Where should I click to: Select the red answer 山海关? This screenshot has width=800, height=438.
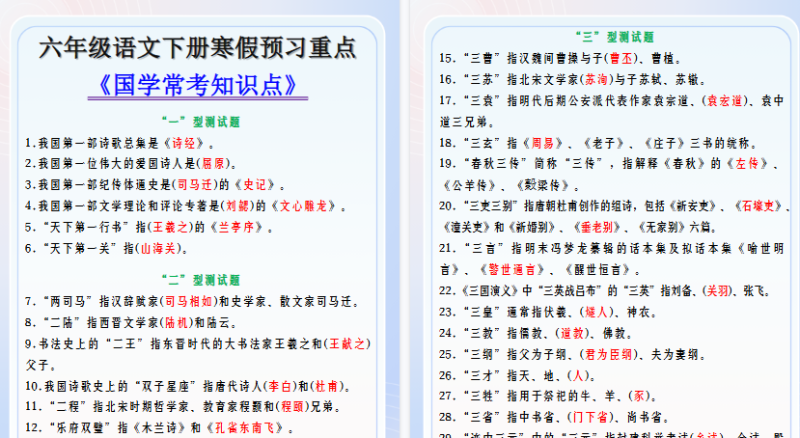tap(159, 248)
